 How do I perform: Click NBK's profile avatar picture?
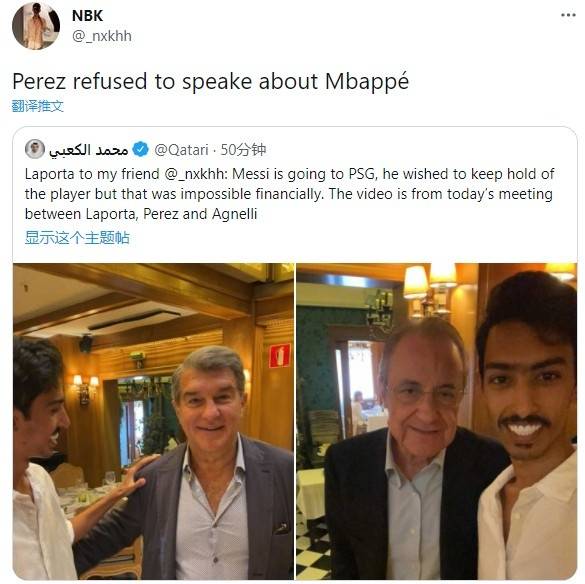(36, 25)
